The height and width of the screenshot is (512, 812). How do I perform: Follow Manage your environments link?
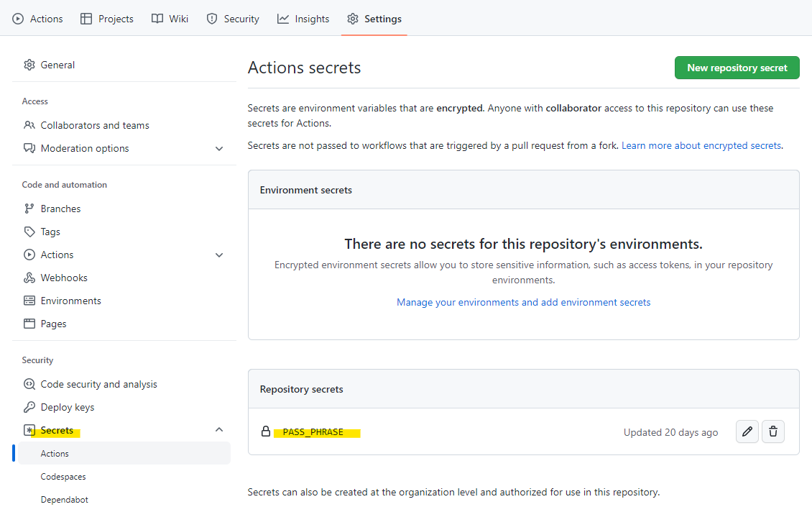[523, 302]
